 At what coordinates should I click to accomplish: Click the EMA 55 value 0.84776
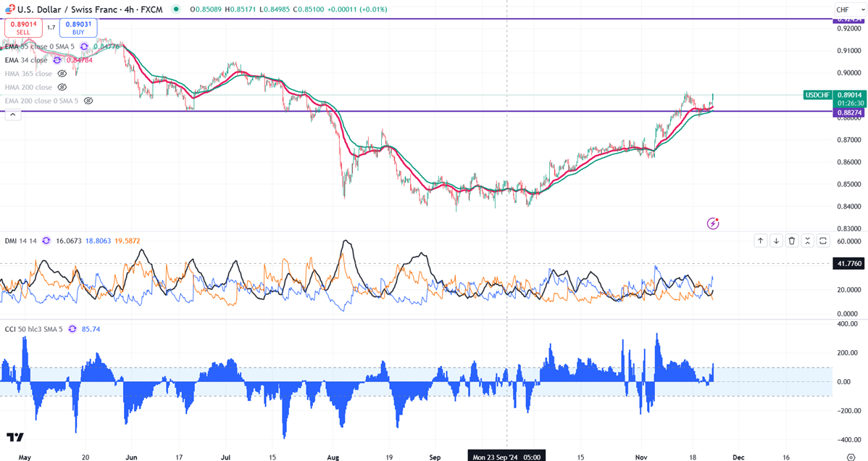coord(106,46)
